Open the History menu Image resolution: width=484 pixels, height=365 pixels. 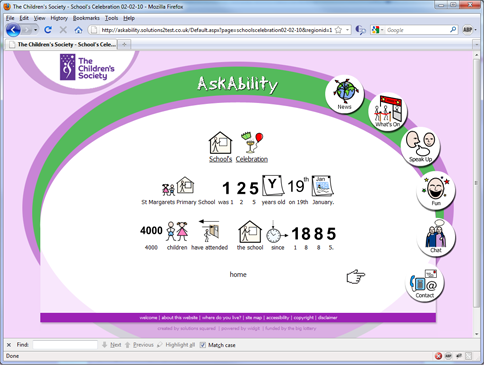pyautogui.click(x=59, y=18)
